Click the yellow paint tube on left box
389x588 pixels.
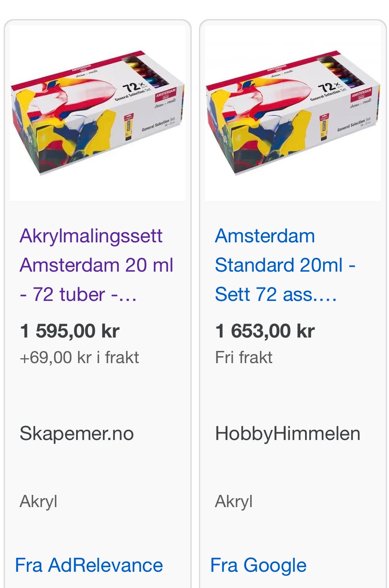(129, 127)
